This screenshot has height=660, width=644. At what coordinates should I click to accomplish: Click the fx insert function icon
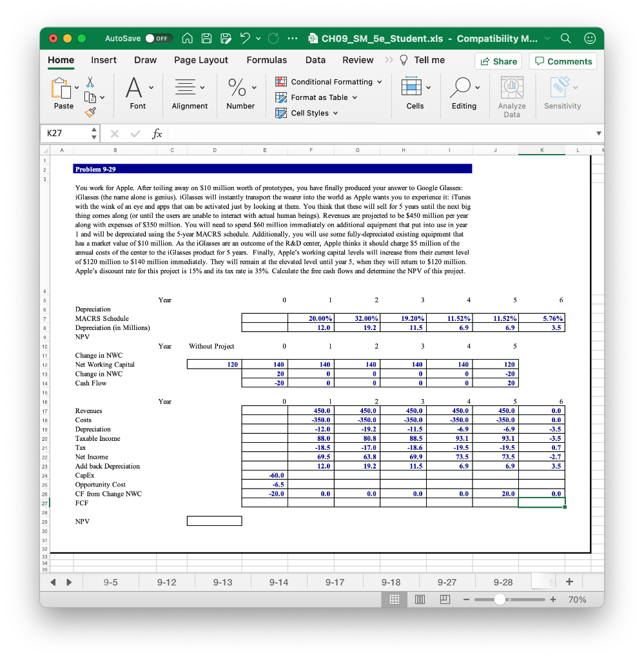[157, 134]
